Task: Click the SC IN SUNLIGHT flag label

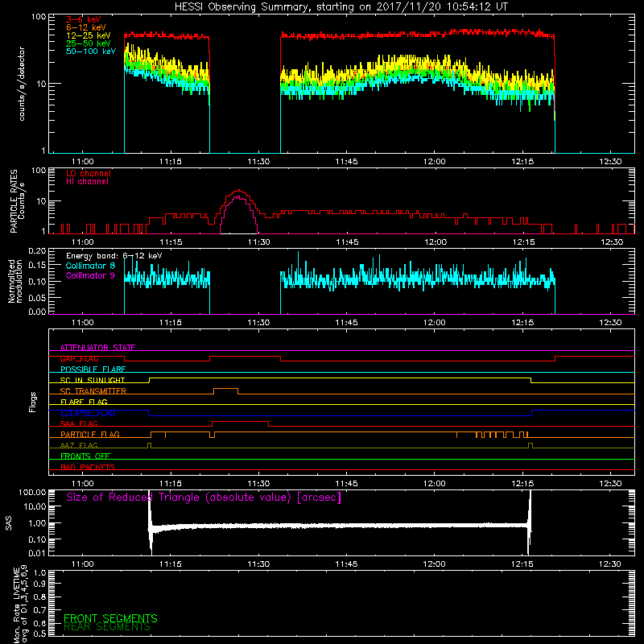Action: (x=93, y=380)
